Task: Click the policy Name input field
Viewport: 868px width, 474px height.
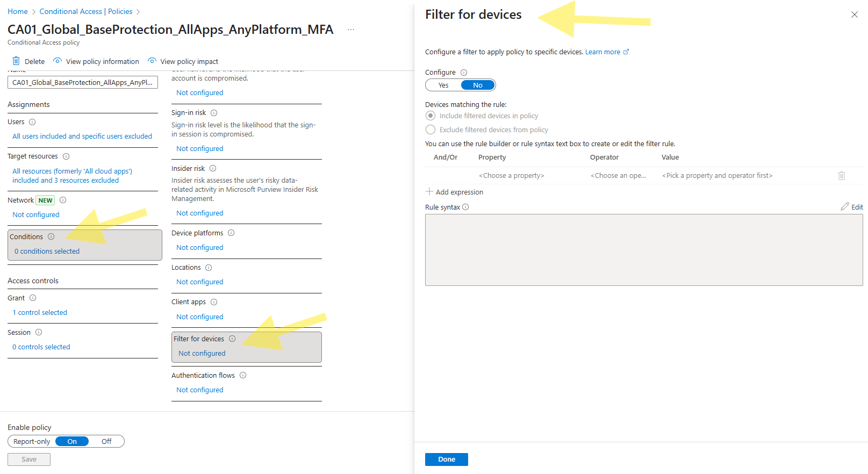Action: click(83, 82)
